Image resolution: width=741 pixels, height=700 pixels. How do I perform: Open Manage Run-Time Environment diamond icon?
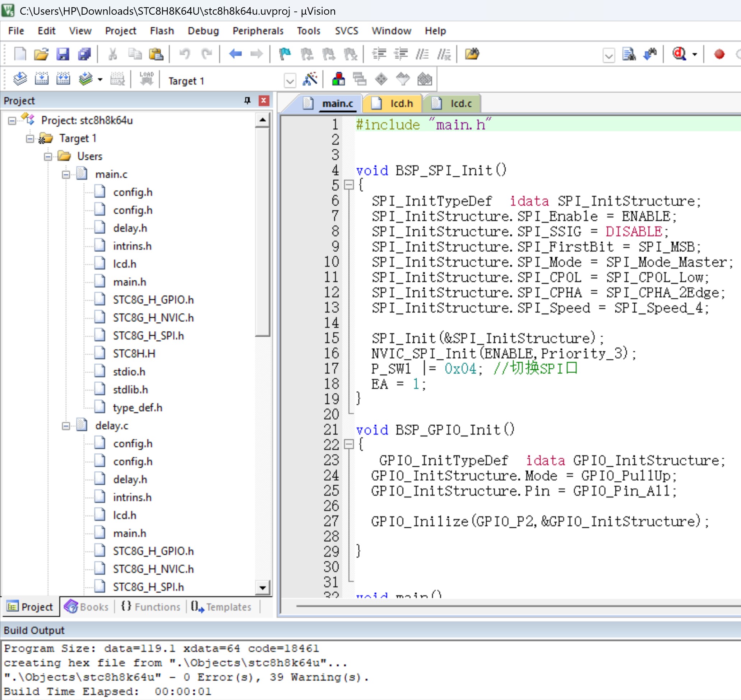(x=381, y=79)
